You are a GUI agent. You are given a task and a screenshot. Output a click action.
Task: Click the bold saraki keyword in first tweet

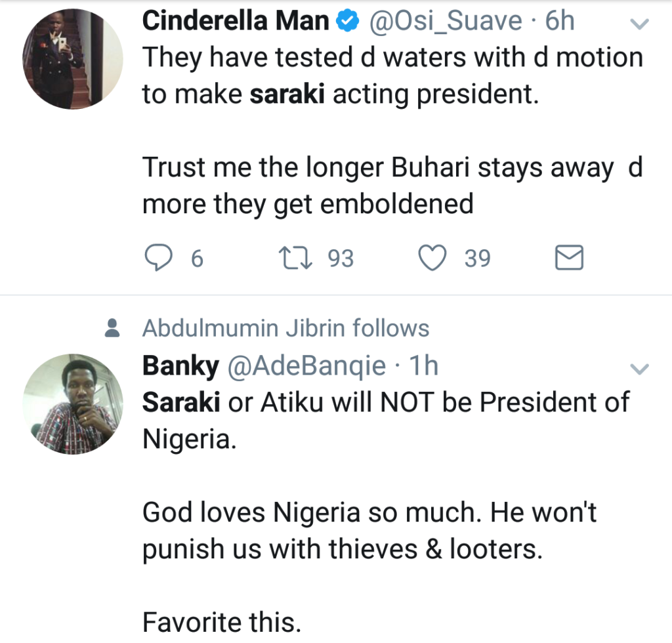(288, 94)
